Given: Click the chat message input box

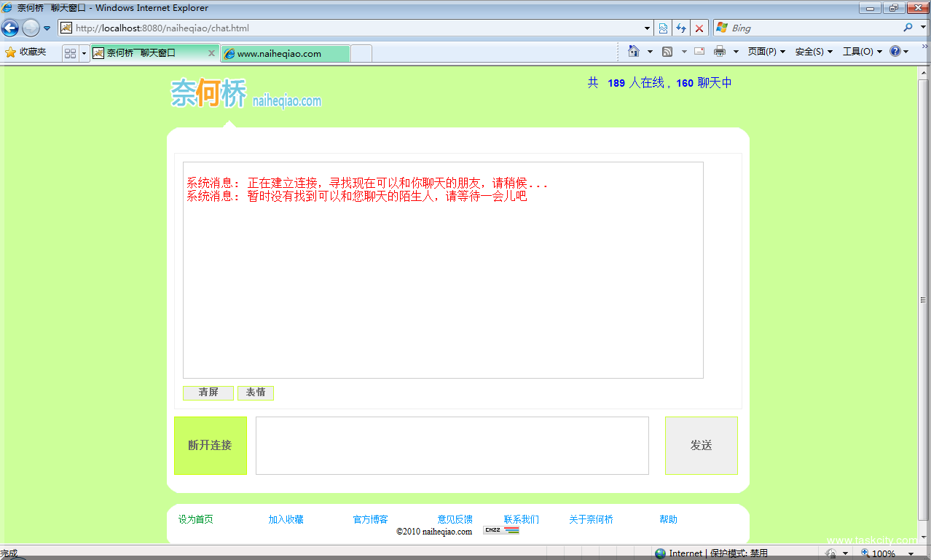Looking at the screenshot, I should [x=452, y=445].
